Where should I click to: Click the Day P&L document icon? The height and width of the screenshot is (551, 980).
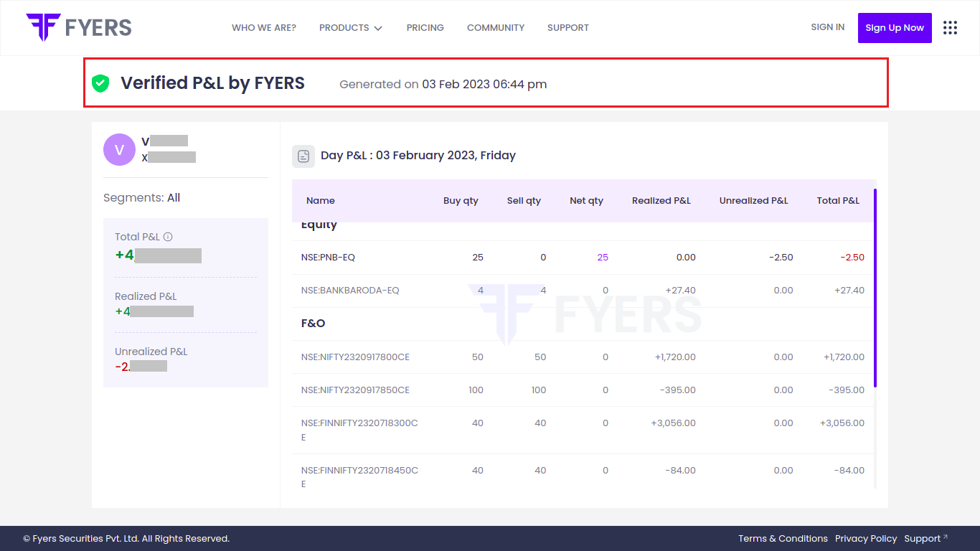pyautogui.click(x=303, y=156)
